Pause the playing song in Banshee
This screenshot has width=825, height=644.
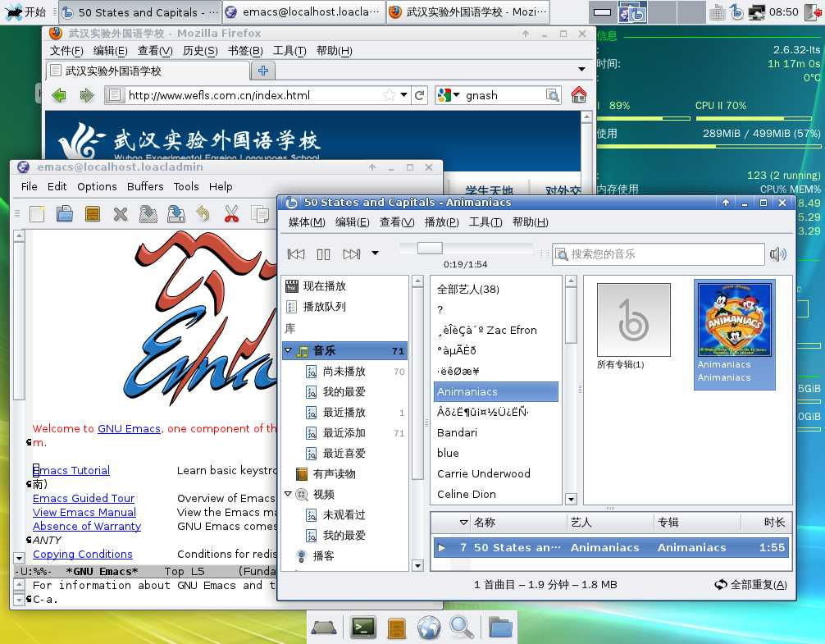pos(324,254)
